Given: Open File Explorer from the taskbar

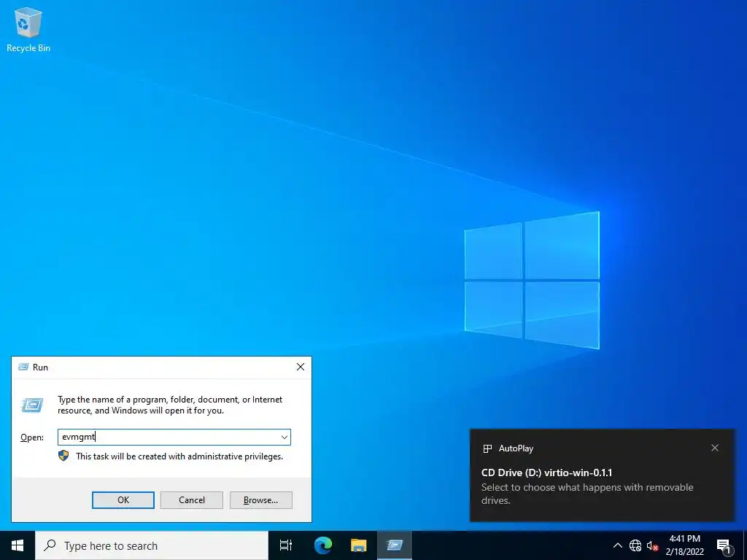Looking at the screenshot, I should click(x=359, y=545).
